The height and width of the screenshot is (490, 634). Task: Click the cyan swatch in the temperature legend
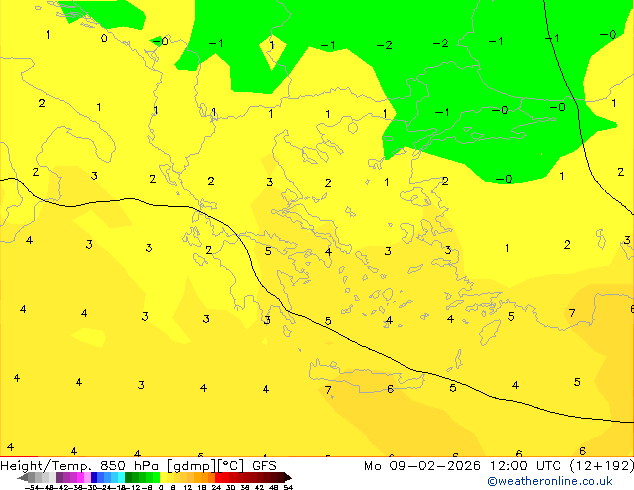[122, 477]
